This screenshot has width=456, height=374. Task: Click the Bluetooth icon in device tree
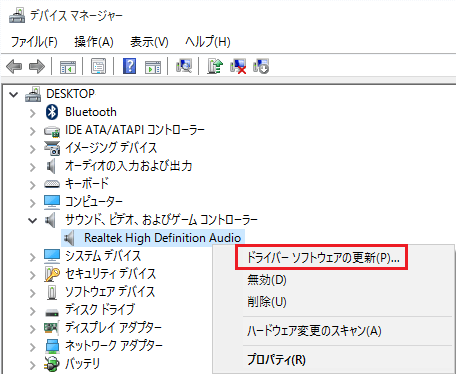(x=52, y=112)
